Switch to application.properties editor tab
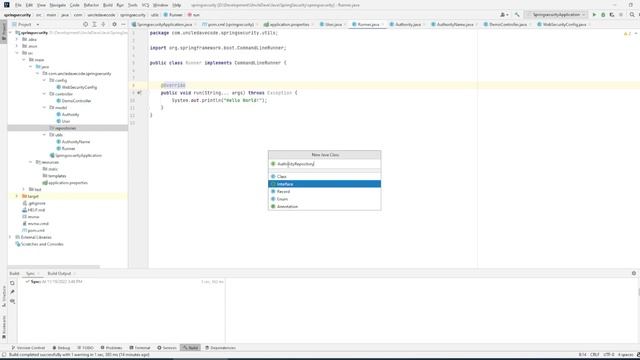The image size is (640, 360). pos(289,24)
